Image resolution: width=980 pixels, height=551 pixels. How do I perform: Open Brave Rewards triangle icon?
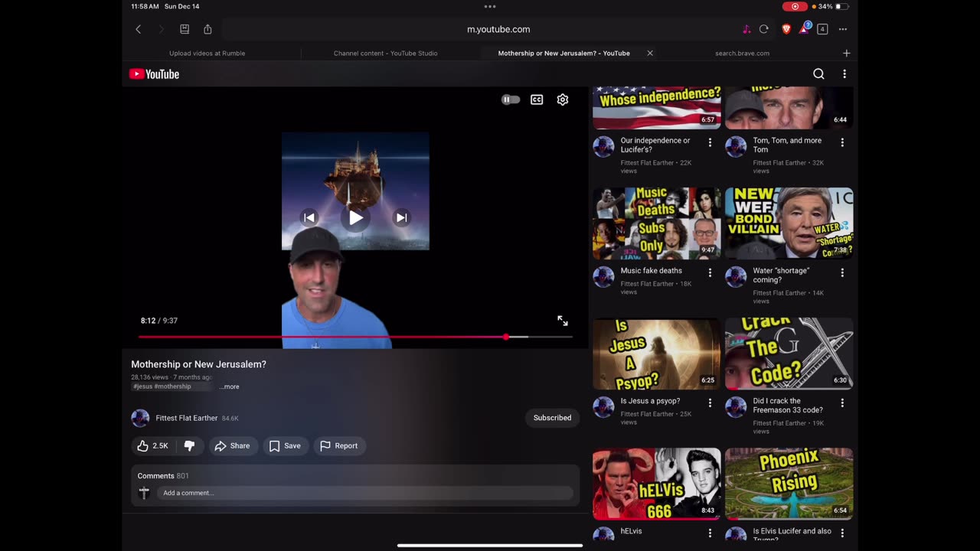pos(805,28)
